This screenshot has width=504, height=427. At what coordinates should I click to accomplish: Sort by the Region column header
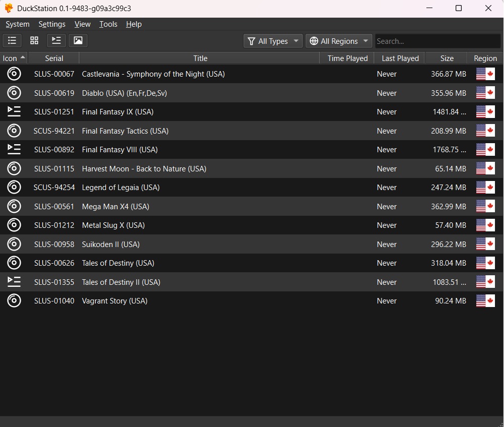(485, 58)
